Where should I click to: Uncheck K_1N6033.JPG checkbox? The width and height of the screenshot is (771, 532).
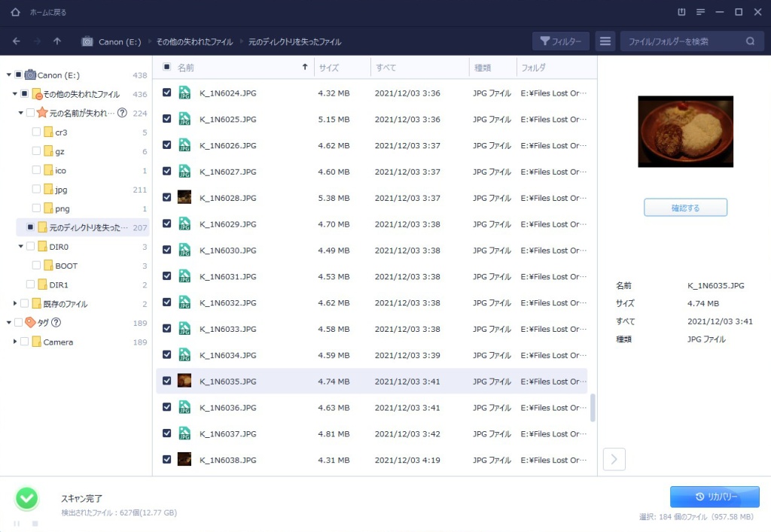166,329
